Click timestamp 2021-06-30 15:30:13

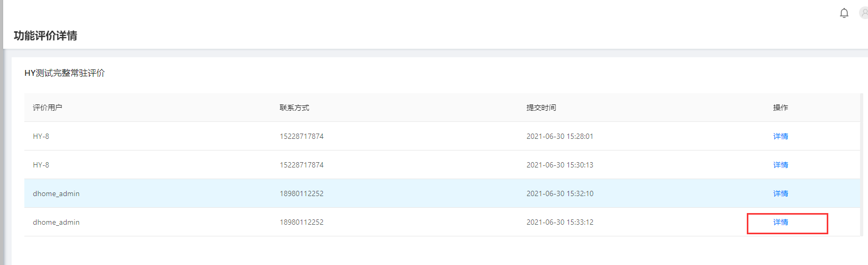pos(560,165)
